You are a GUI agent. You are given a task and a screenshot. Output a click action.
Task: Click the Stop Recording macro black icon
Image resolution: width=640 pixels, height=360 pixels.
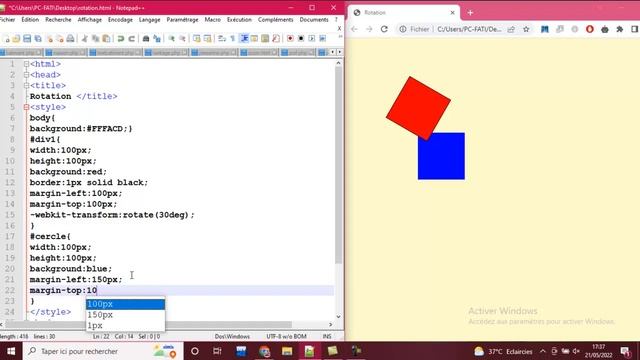point(301,39)
